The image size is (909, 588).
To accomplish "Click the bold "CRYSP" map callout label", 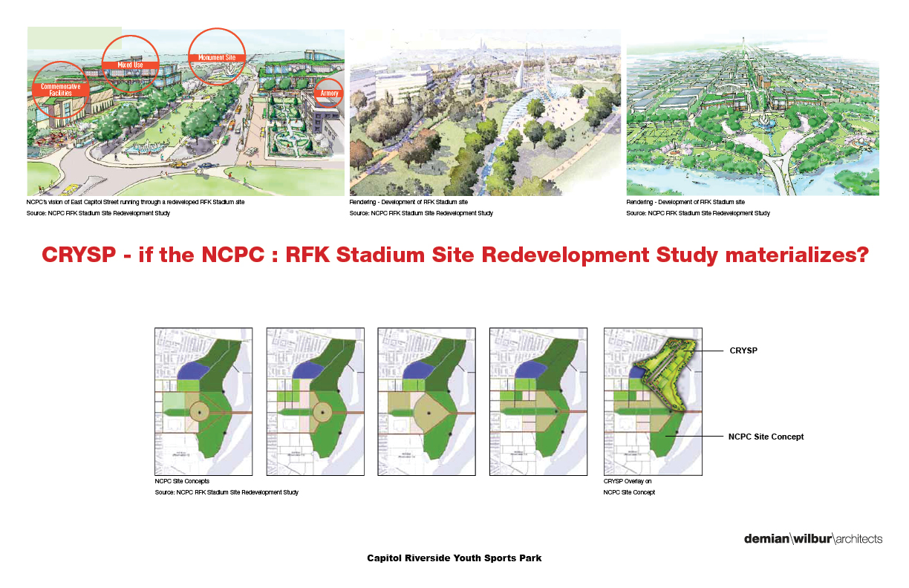I will [x=743, y=350].
